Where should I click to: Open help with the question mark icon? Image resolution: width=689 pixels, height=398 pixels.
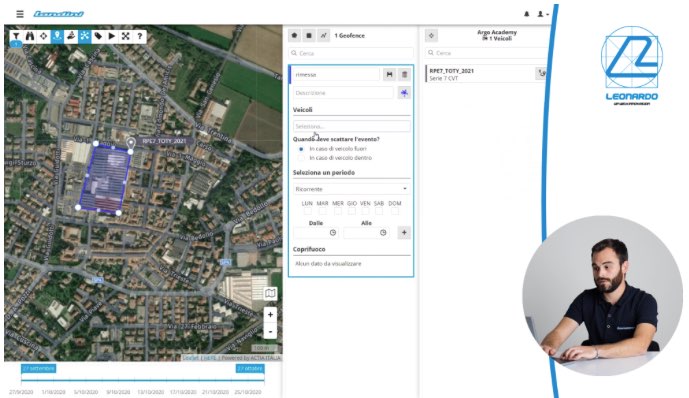[x=139, y=36]
